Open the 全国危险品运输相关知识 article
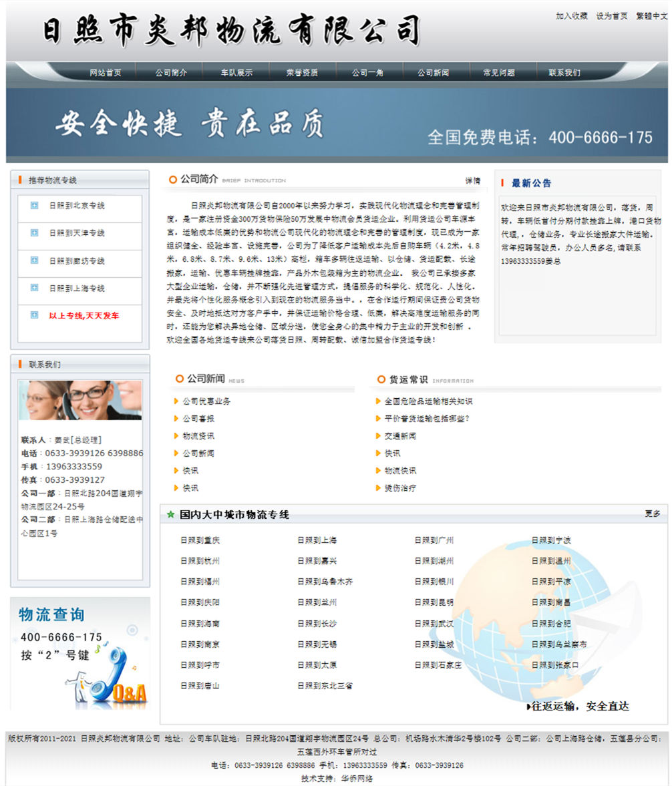 click(x=428, y=401)
